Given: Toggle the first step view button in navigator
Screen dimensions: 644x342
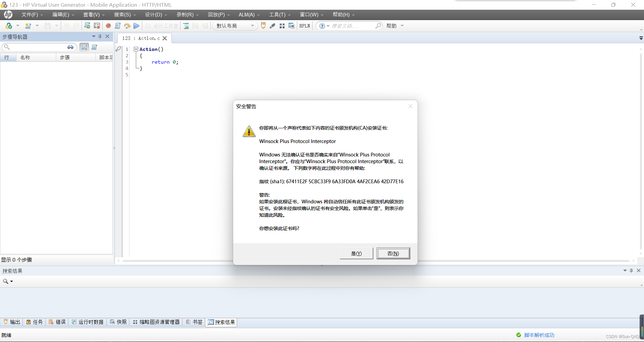Looking at the screenshot, I should 84,47.
